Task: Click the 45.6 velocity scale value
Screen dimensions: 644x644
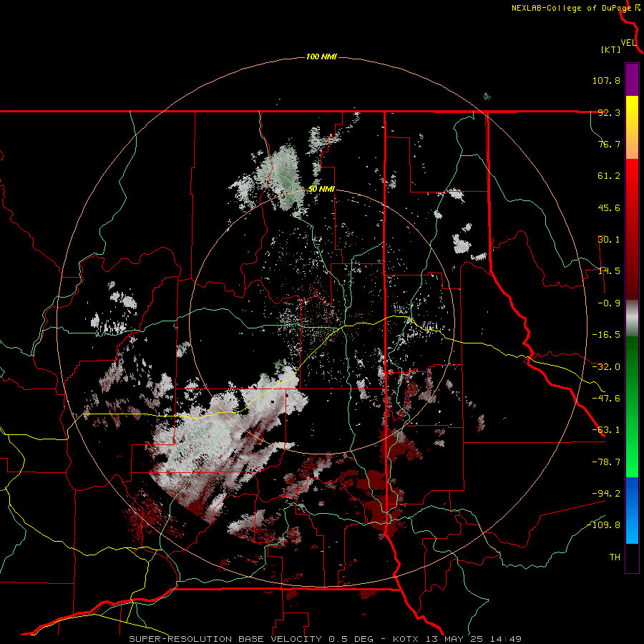Action: 609,208
